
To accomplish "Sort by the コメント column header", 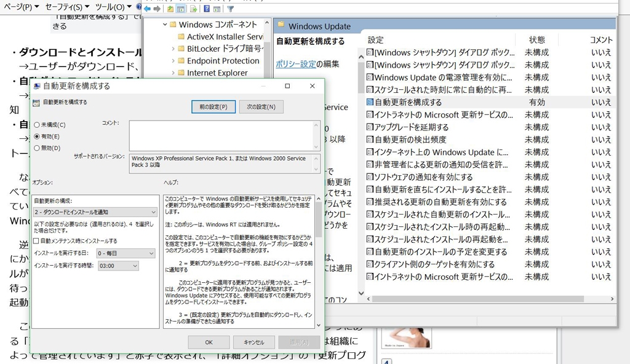I will pos(600,40).
